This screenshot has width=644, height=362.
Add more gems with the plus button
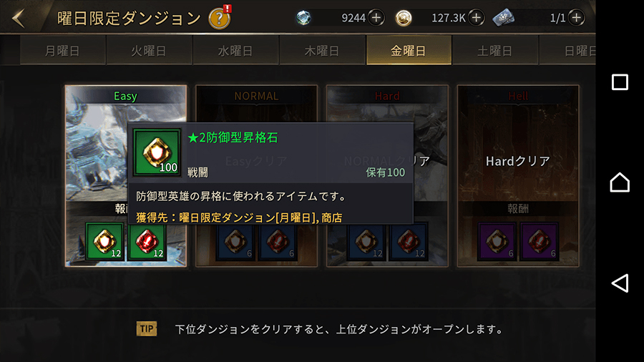376,18
